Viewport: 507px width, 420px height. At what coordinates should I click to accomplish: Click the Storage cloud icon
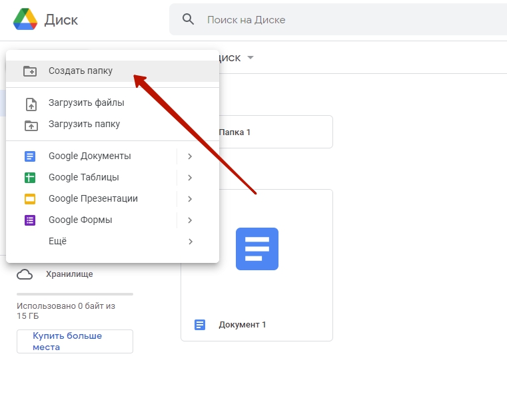click(25, 274)
